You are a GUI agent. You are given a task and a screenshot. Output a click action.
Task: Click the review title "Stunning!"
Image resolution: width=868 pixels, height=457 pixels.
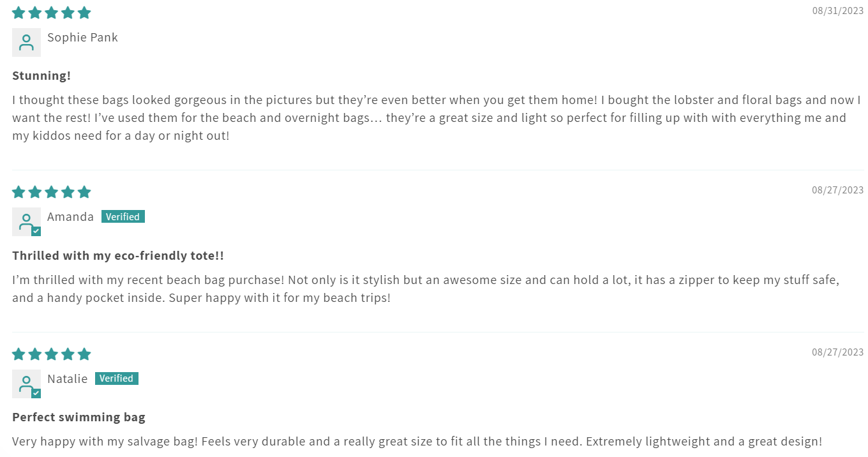[41, 76]
